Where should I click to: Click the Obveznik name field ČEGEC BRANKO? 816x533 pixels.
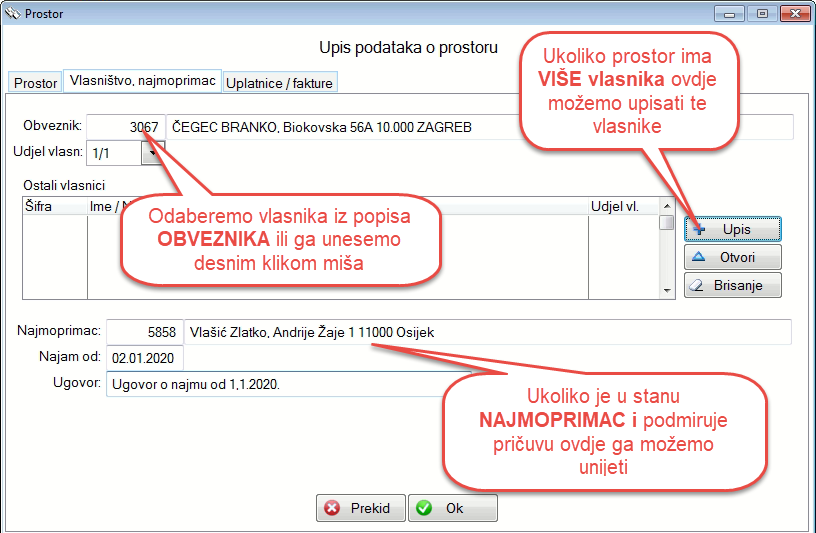340,127
